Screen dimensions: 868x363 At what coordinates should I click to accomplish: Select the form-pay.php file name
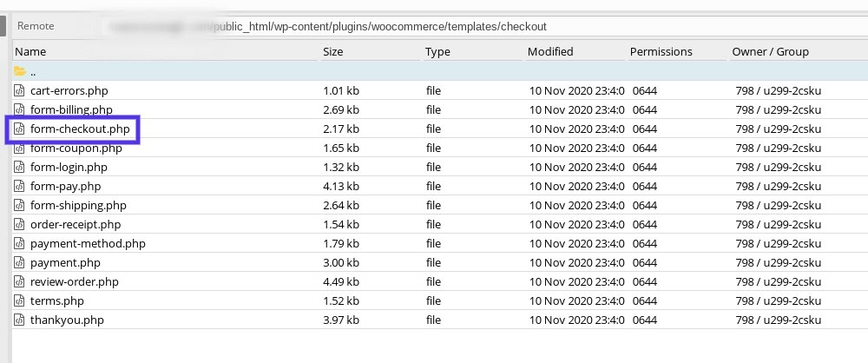point(65,186)
